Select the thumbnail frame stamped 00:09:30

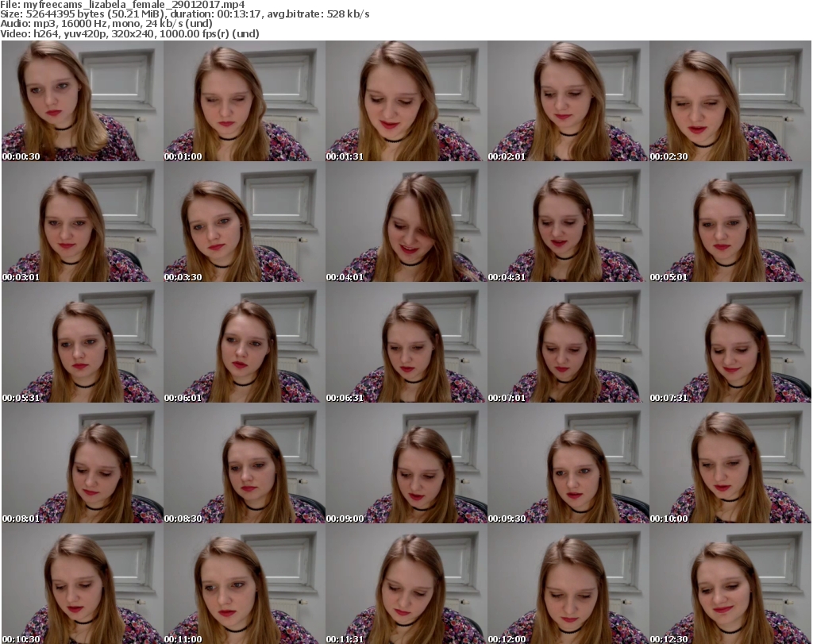[x=568, y=463]
